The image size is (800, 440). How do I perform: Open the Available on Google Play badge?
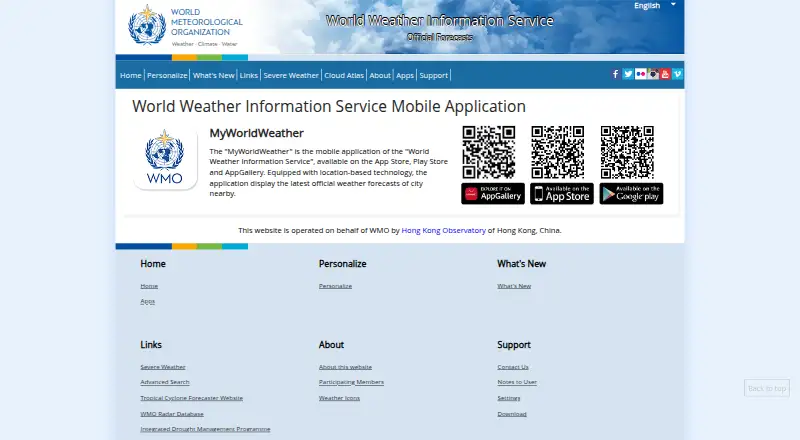(x=631, y=193)
